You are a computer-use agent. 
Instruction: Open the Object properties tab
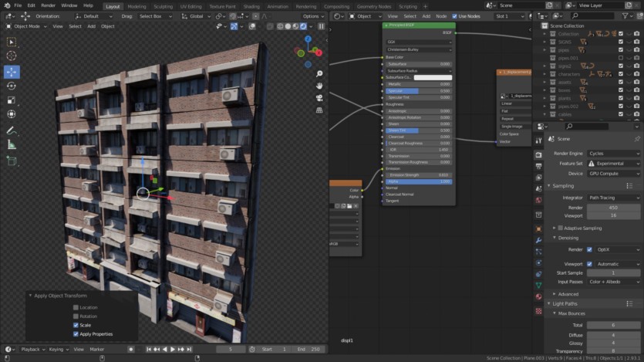tap(538, 229)
